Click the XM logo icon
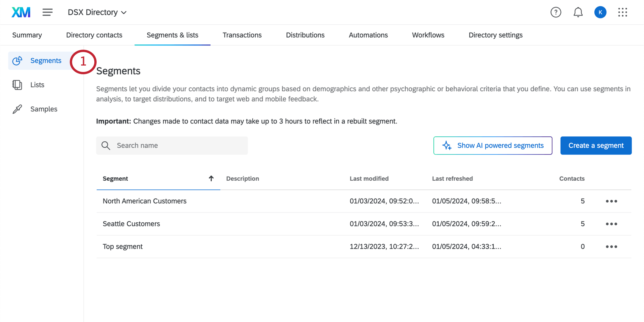Image resolution: width=644 pixels, height=322 pixels. pyautogui.click(x=21, y=13)
